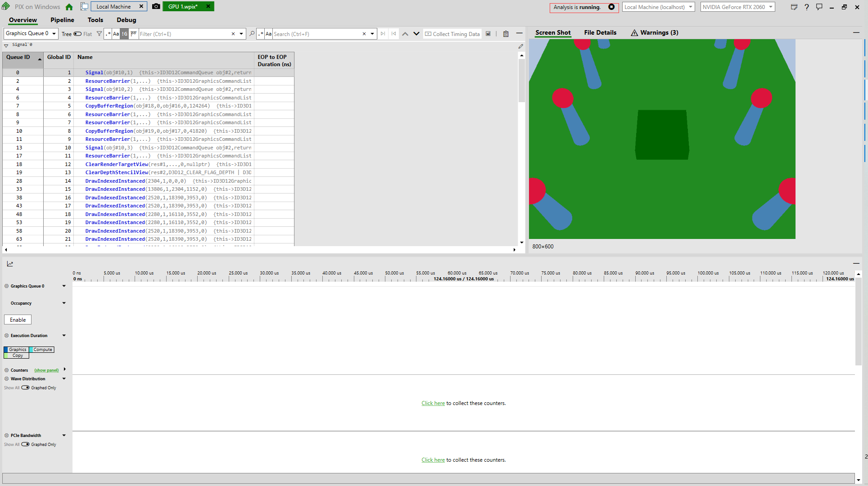The width and height of the screenshot is (868, 486).
Task: Click the clipboard icon in event toolbar
Action: tap(506, 34)
